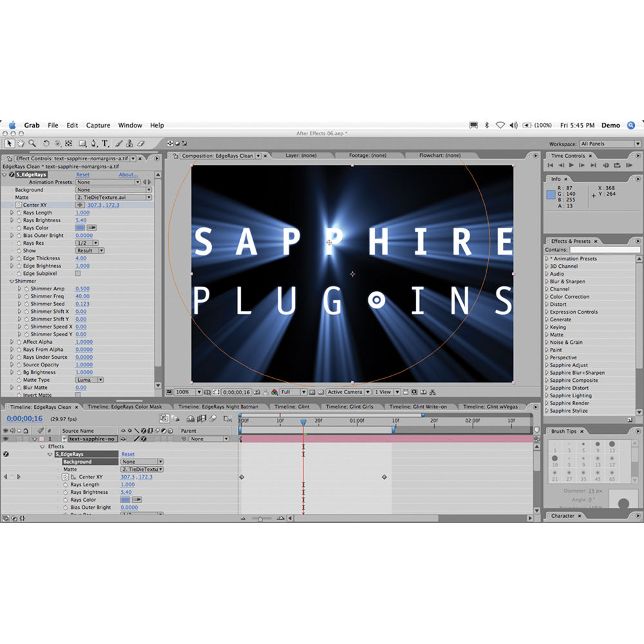Open the Window menu

click(130, 126)
